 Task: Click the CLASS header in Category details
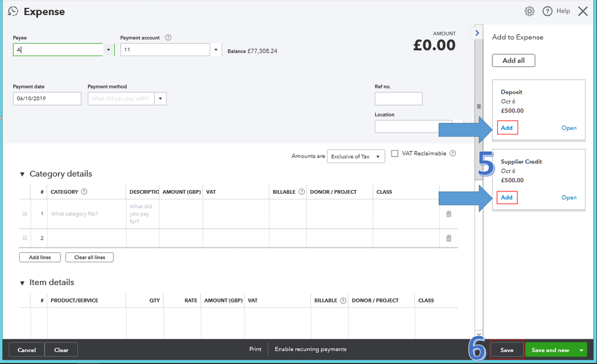tap(384, 192)
